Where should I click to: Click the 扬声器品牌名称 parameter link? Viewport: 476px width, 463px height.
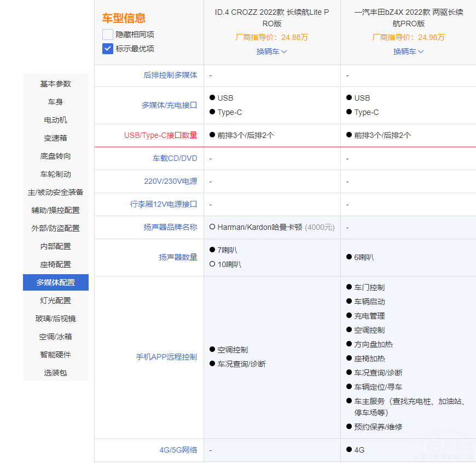170,227
